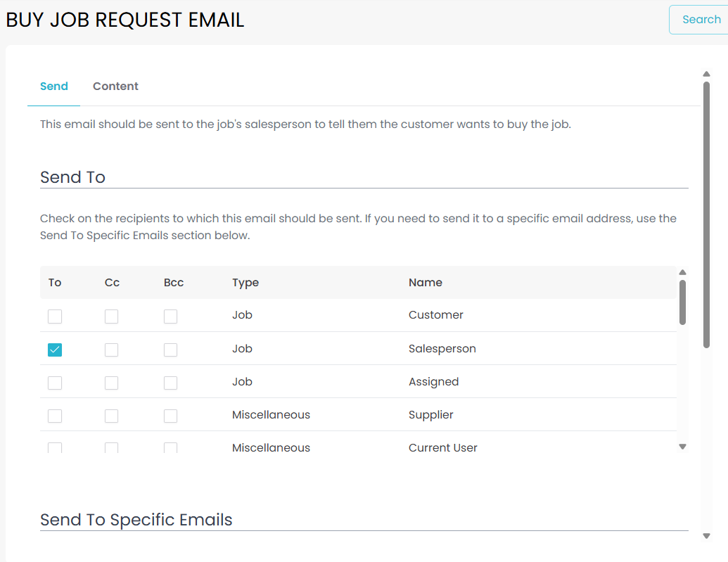
Task: Check Cc box for Salesperson
Action: click(111, 350)
